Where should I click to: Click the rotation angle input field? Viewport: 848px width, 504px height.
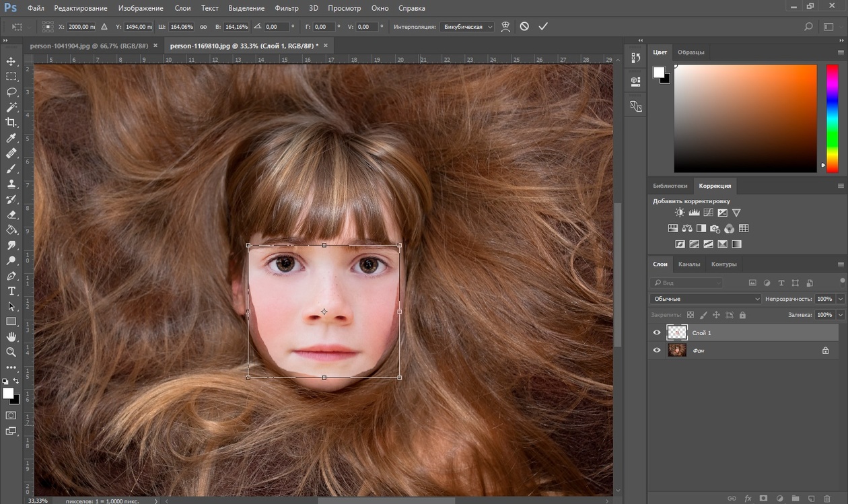[277, 27]
